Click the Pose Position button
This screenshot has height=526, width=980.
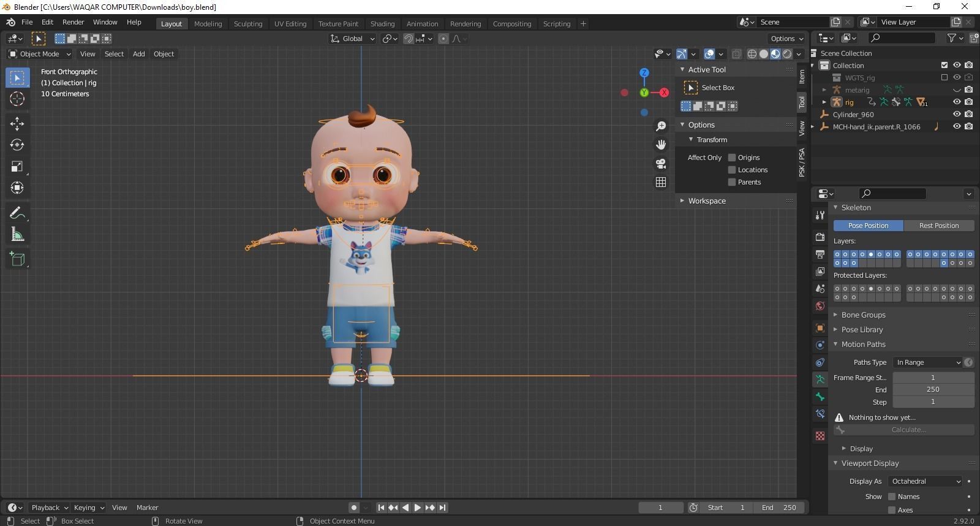868,226
